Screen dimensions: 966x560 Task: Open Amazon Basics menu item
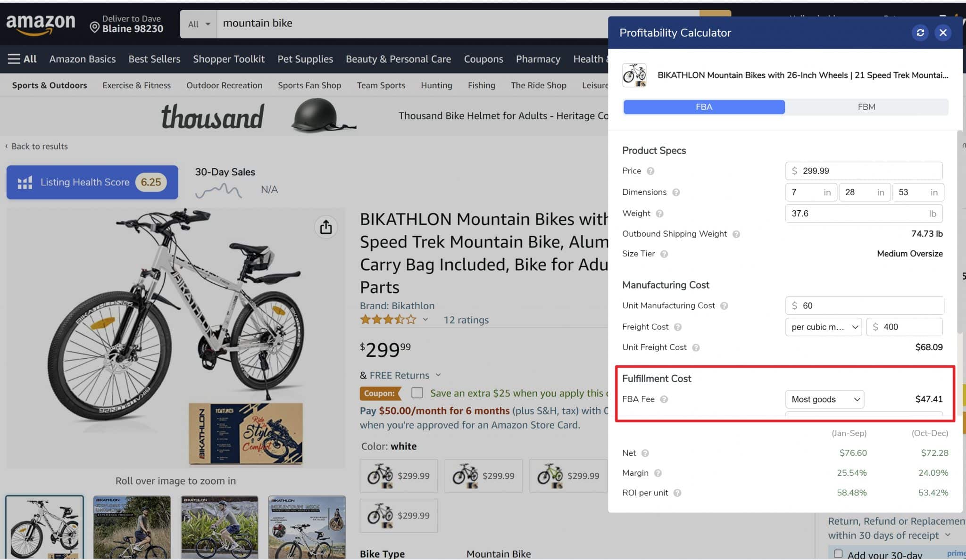[x=83, y=59]
